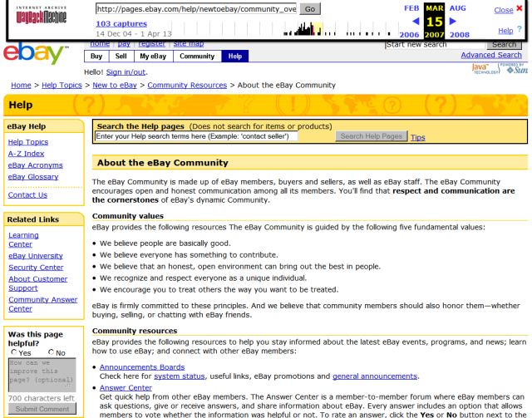Open Wayback Help question mark icon
The width and height of the screenshot is (532, 418).
pos(520,31)
